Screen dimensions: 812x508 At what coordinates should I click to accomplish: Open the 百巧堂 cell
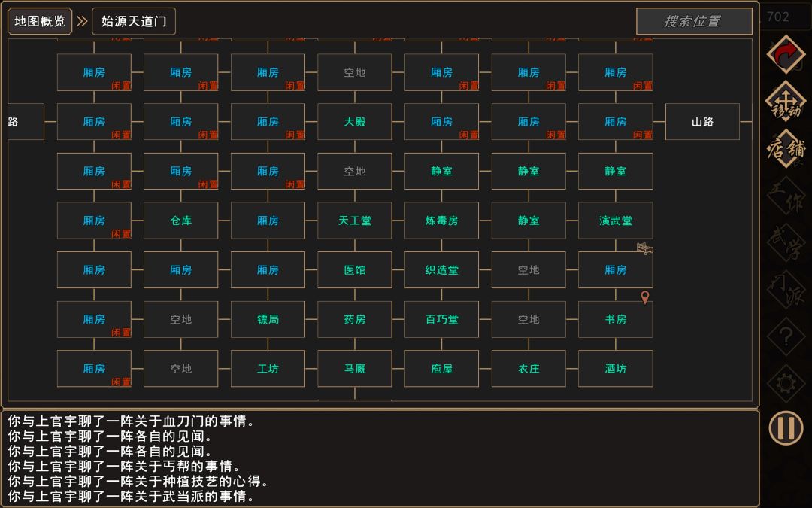[x=442, y=319]
